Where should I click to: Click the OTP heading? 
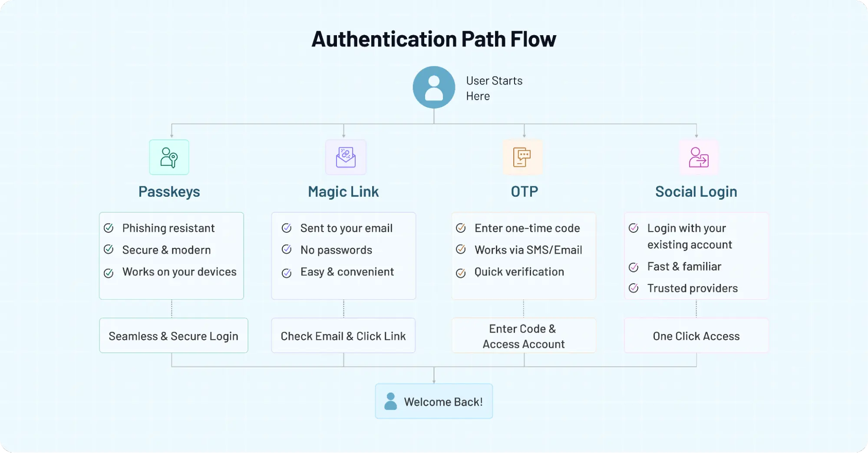point(525,192)
